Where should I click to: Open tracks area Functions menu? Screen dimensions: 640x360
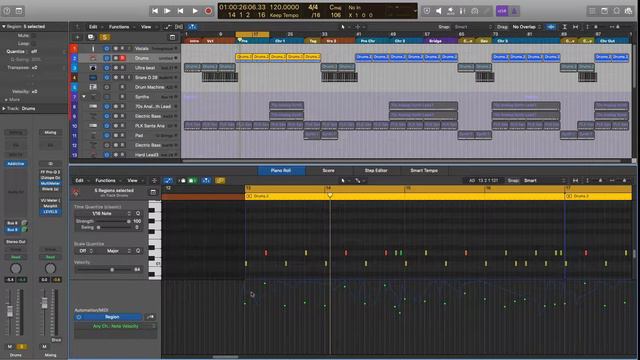[x=119, y=27]
